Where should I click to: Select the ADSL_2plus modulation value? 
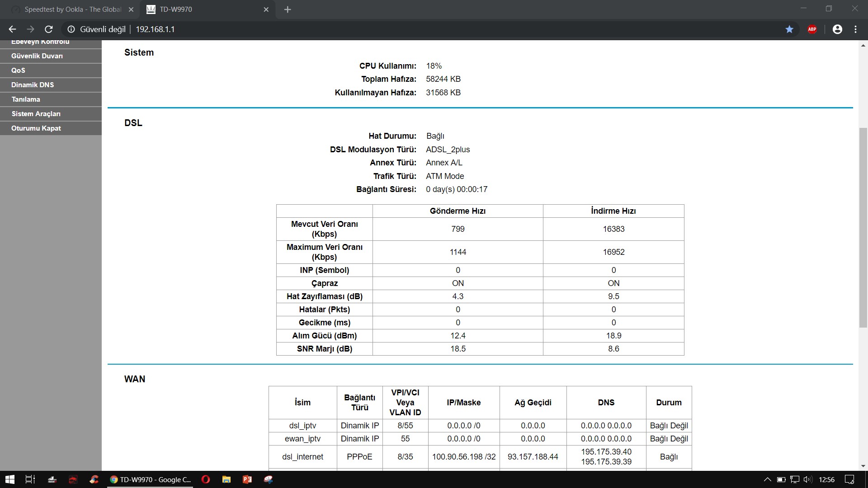tap(448, 150)
